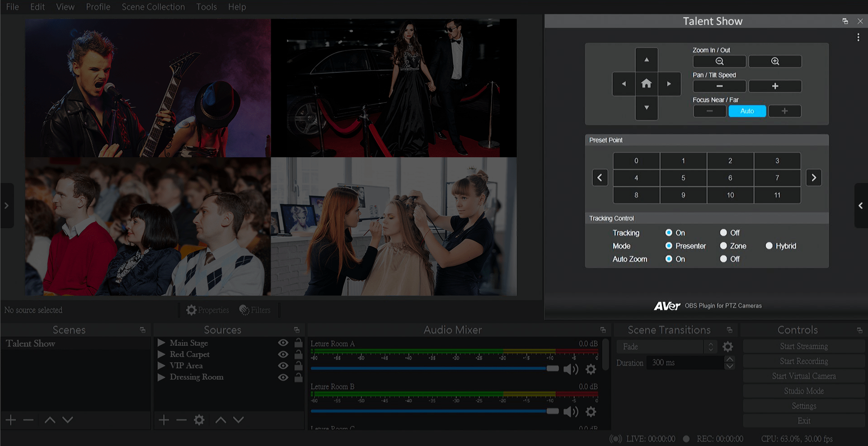The image size is (868, 446).
Task: Open the Fade transition dropdown
Action: [x=711, y=346]
